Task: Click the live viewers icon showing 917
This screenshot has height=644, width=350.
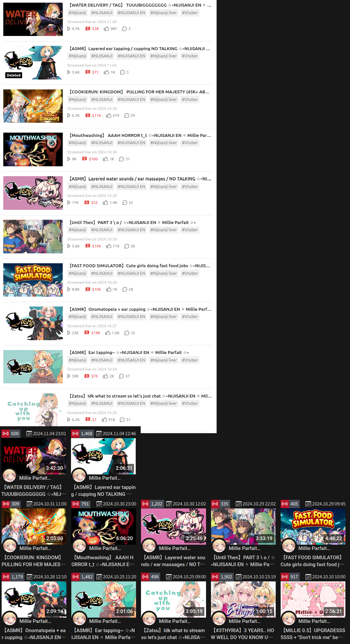Action: point(285,577)
